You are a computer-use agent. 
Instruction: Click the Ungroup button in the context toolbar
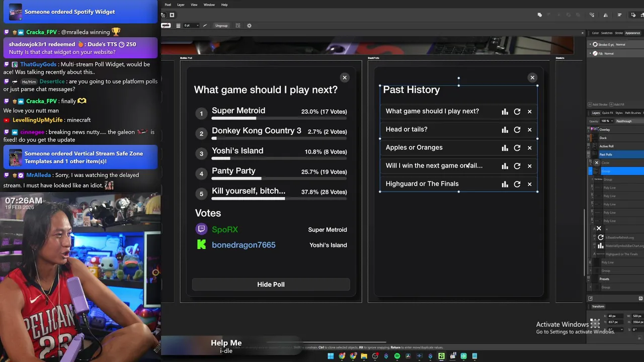[x=221, y=26]
